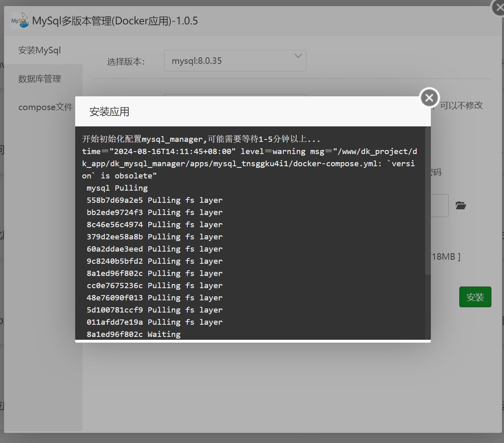Click the 安装应用 dialog title
Screen dimensions: 504x443
[109, 112]
